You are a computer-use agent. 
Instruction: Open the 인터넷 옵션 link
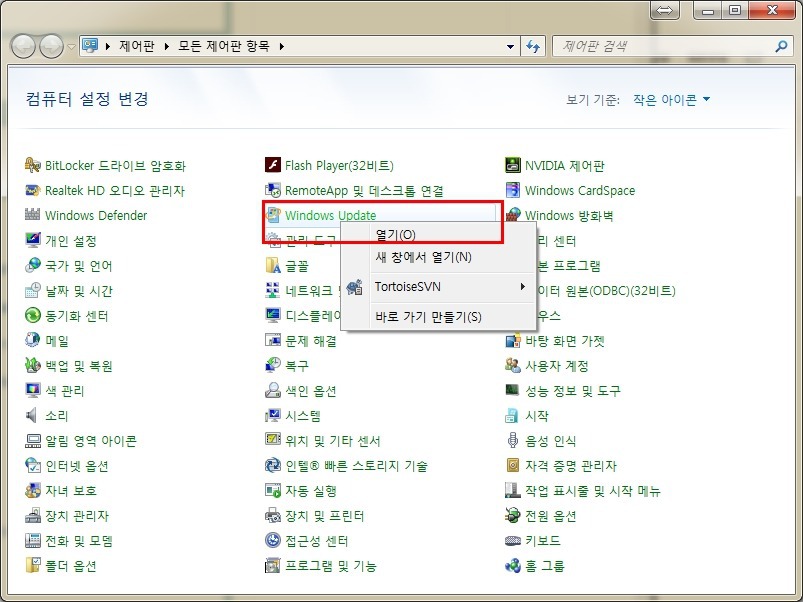pyautogui.click(x=77, y=465)
